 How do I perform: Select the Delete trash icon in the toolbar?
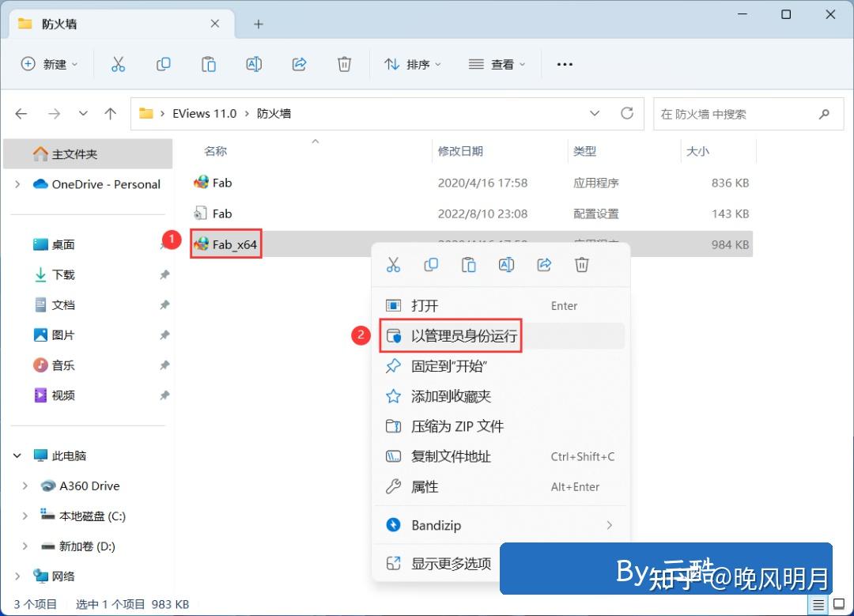pos(344,64)
